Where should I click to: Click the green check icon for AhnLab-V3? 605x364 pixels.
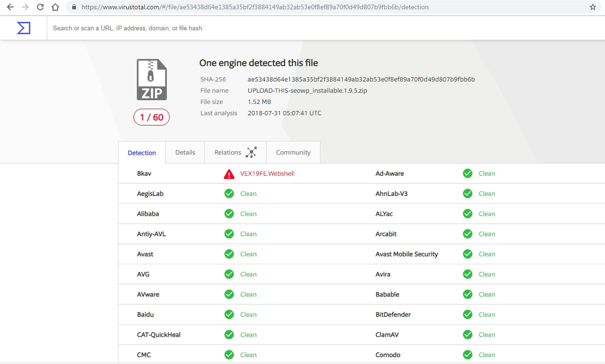468,193
